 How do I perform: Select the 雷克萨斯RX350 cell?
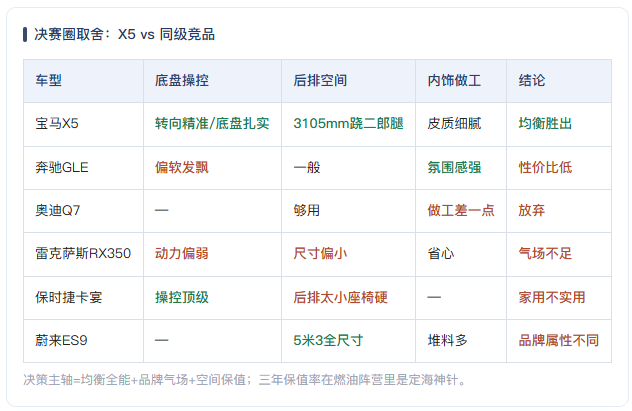[83, 254]
